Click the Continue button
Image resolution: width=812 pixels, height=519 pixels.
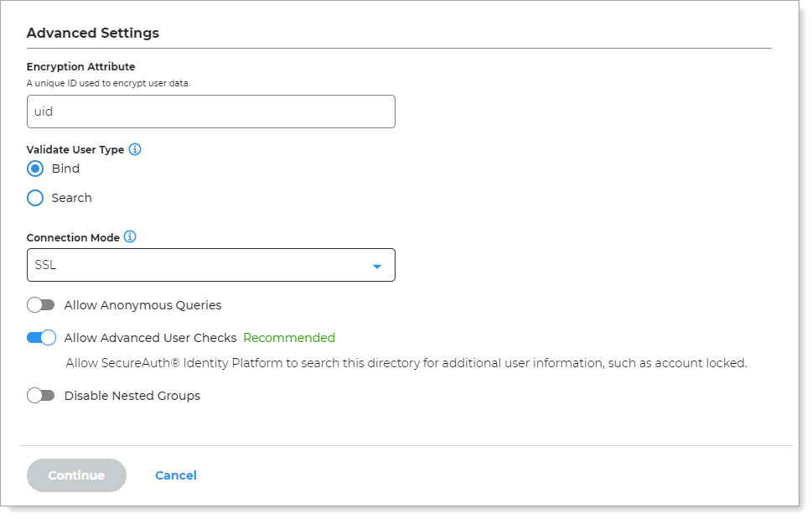pos(76,475)
